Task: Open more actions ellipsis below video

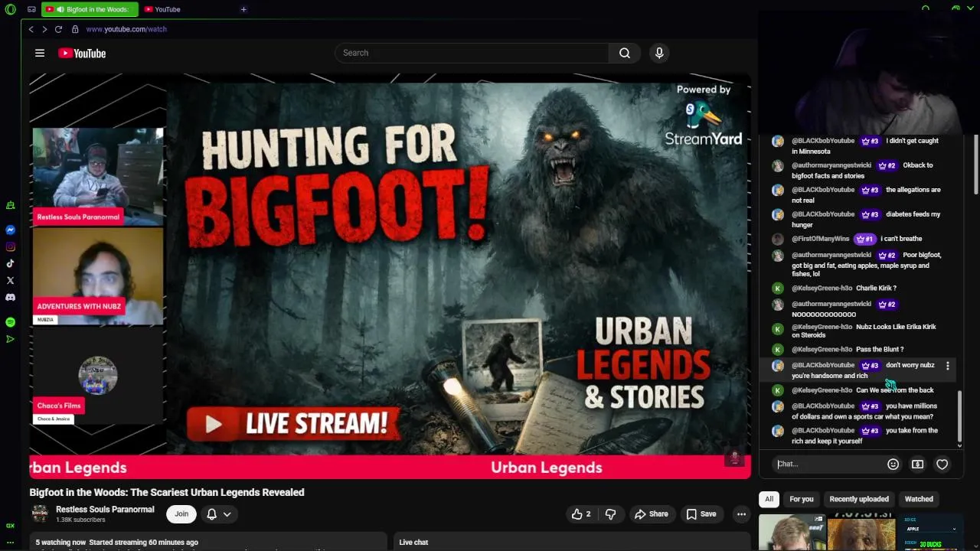Action: 741,514
